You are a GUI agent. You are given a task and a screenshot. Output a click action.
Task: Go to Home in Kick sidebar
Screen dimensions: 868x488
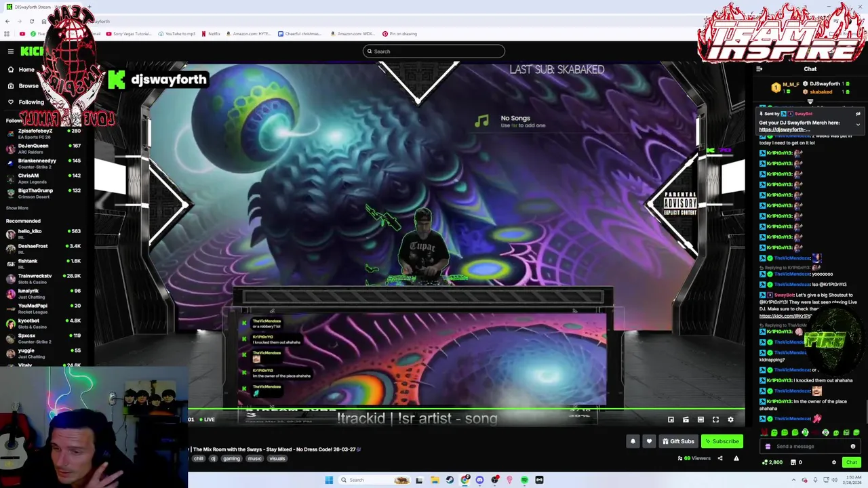tap(21, 70)
